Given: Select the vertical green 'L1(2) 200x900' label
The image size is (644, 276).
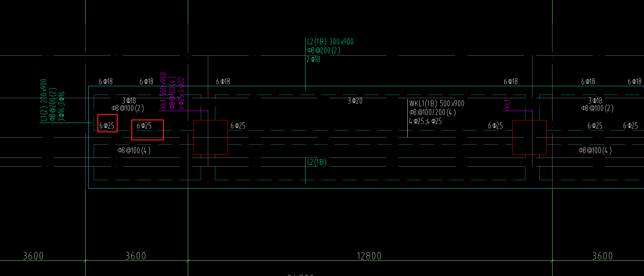Looking at the screenshot, I should pos(44,100).
